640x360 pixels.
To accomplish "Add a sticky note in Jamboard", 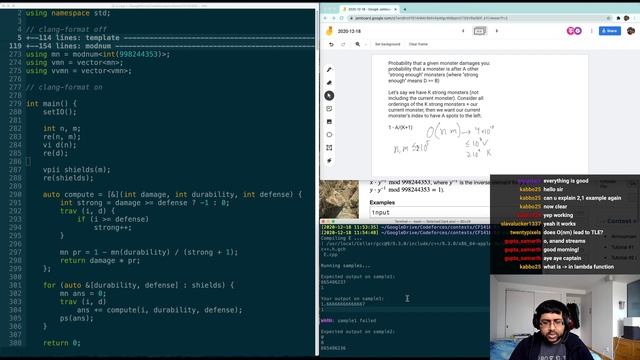I will 329,109.
